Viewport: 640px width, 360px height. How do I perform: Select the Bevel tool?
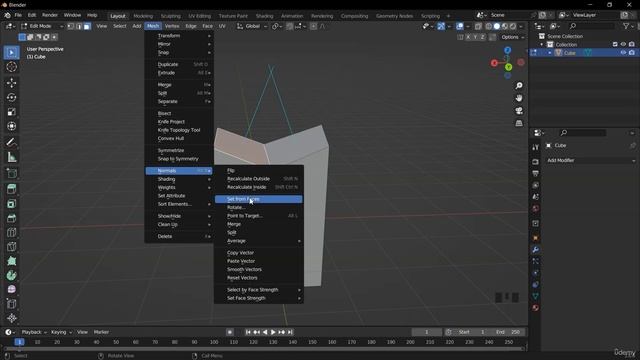(x=11, y=218)
